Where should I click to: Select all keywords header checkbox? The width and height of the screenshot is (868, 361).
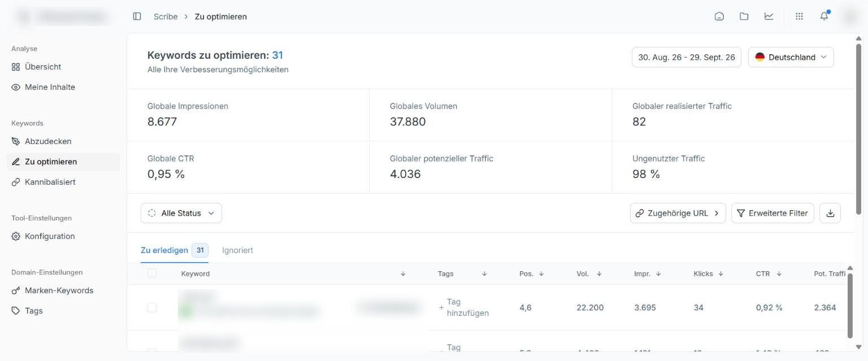pyautogui.click(x=151, y=273)
